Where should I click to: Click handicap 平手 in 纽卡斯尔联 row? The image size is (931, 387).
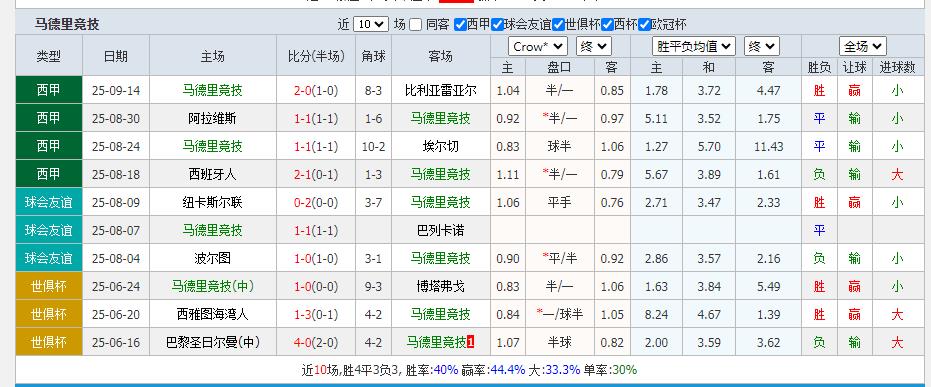tap(559, 202)
